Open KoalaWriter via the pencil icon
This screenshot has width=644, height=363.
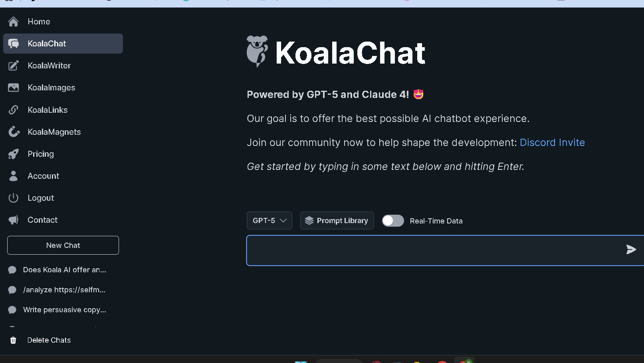(13, 66)
